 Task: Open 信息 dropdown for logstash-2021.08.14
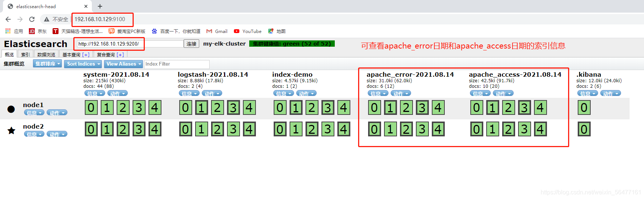click(x=189, y=93)
